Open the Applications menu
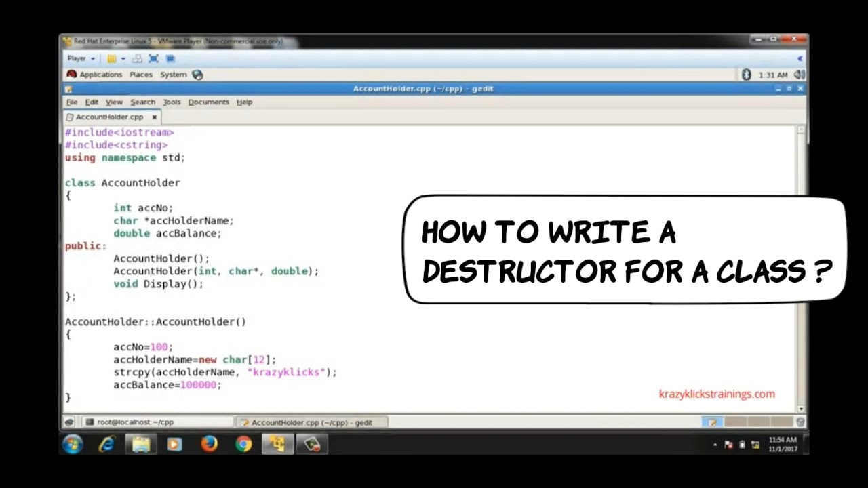Viewport: 868px width, 488px height. tap(94, 75)
